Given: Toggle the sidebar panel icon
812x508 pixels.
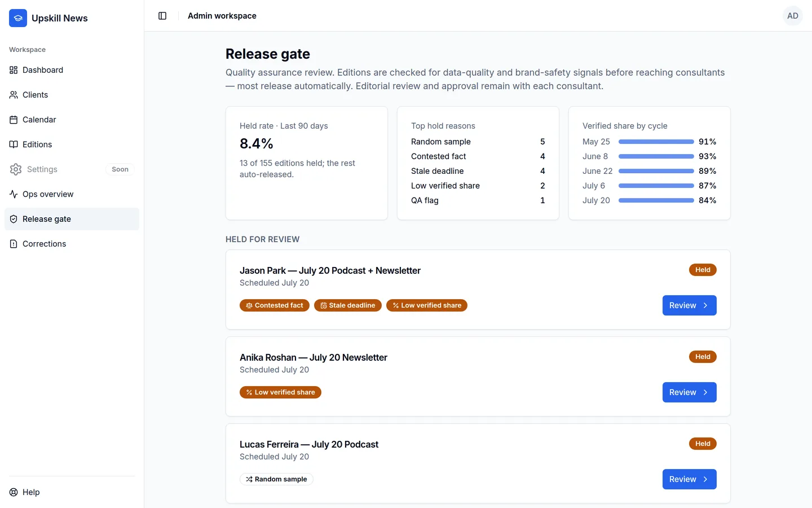Looking at the screenshot, I should point(162,16).
